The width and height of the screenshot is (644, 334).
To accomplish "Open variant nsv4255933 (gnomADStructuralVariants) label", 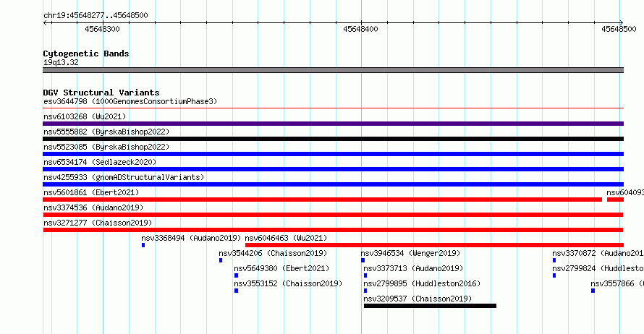I will coord(124,177).
